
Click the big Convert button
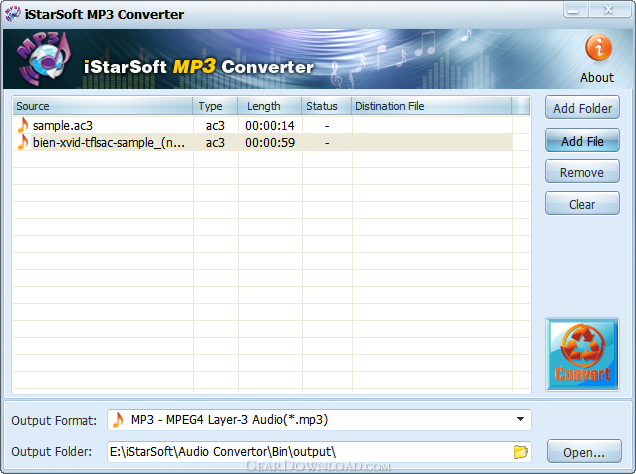(582, 354)
